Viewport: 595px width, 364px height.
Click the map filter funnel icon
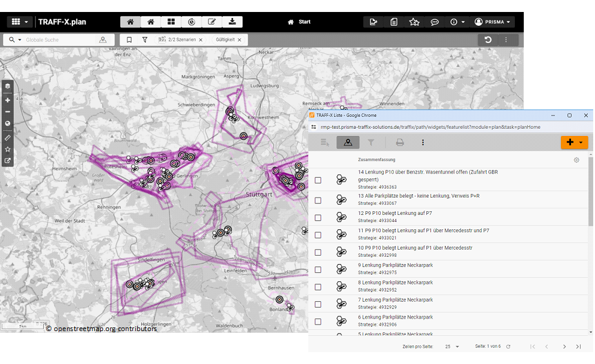tap(145, 40)
